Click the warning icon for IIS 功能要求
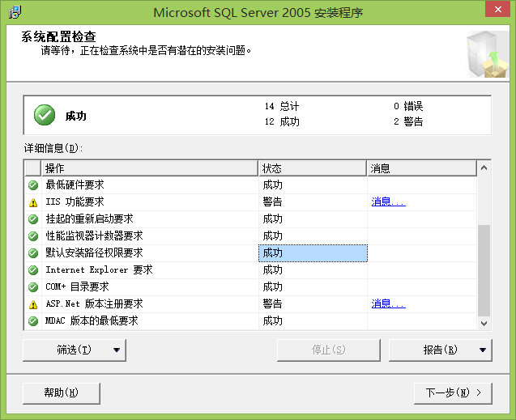516x420 pixels. [33, 202]
